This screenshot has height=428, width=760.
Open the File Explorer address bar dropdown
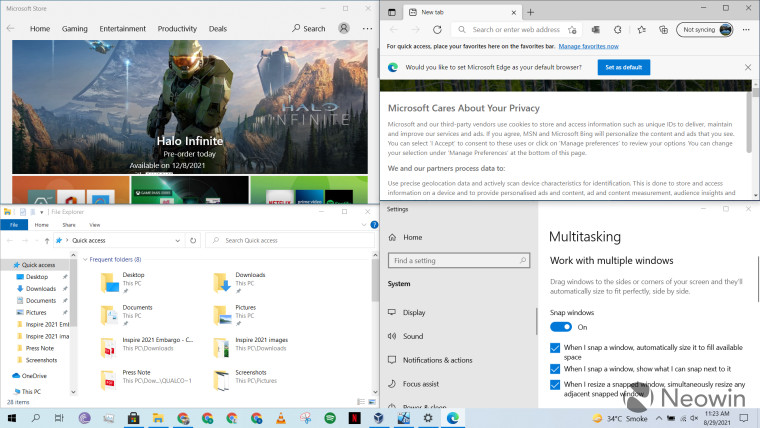point(177,240)
